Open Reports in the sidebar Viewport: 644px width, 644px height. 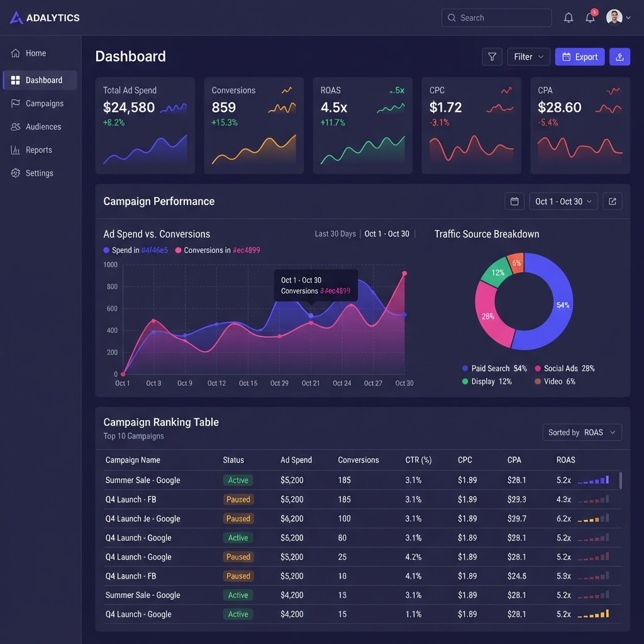[x=40, y=150]
